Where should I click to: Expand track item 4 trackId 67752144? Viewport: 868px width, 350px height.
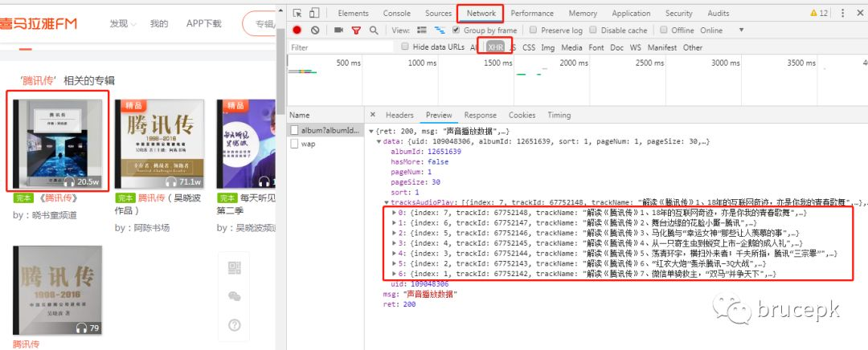tap(394, 253)
